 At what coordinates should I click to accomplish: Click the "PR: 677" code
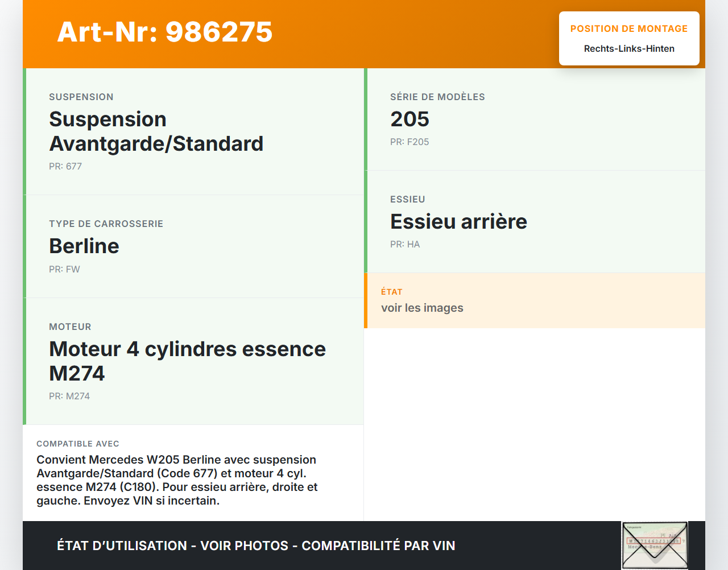65,166
